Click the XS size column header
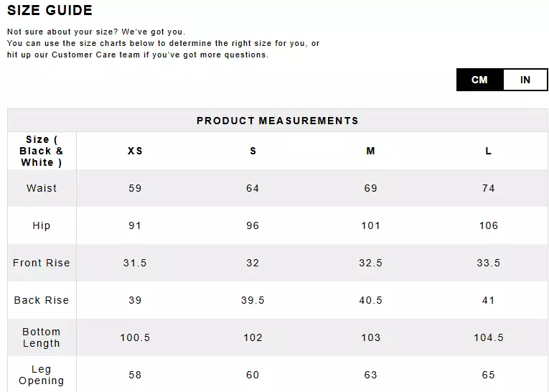 [135, 151]
